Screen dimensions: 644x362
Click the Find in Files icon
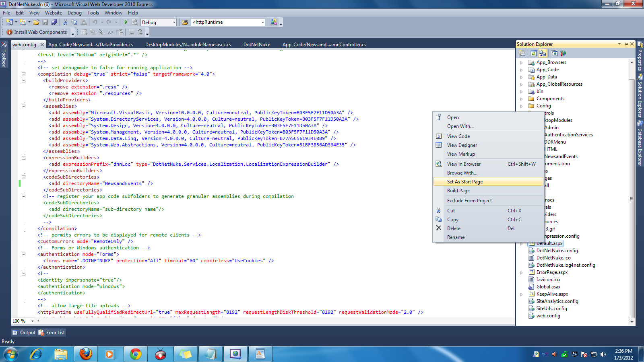coord(185,22)
